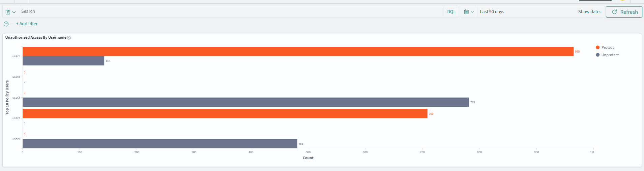Click info icon beside Unauthorized Access title
Image resolution: width=644 pixels, height=171 pixels.
click(x=69, y=38)
